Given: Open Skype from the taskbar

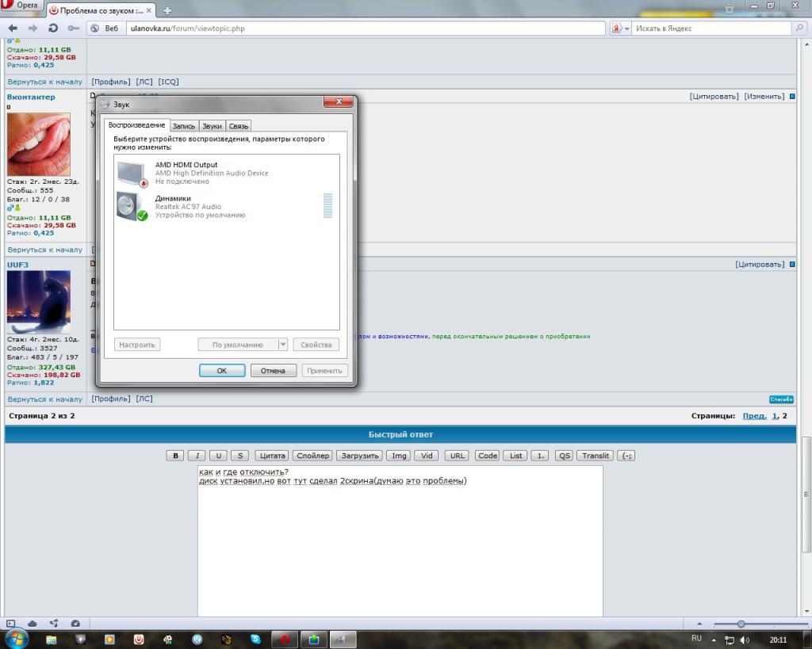Looking at the screenshot, I should click(255, 639).
